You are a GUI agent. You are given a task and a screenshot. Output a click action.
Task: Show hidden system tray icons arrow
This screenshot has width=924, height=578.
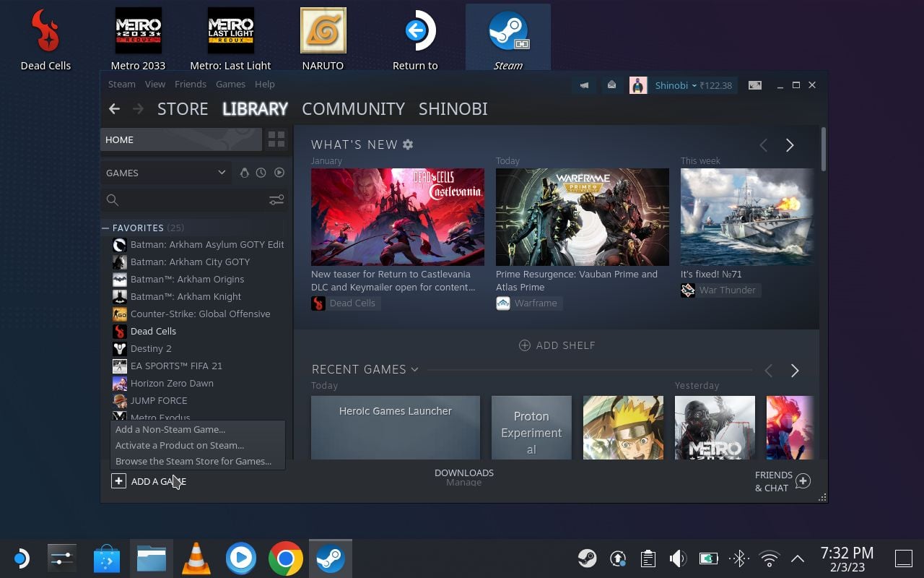tap(798, 558)
